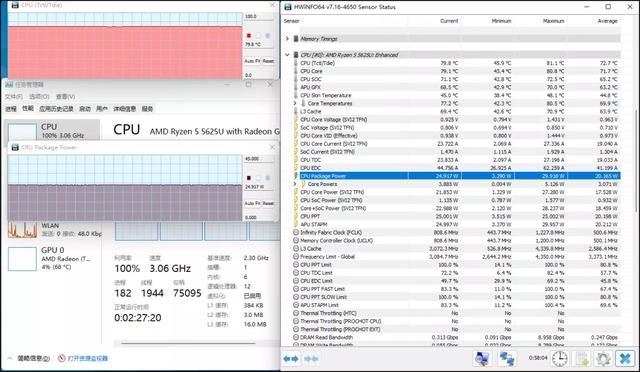Switch to the 启动 tab
Viewport: 640px width, 372px height.
[85, 109]
